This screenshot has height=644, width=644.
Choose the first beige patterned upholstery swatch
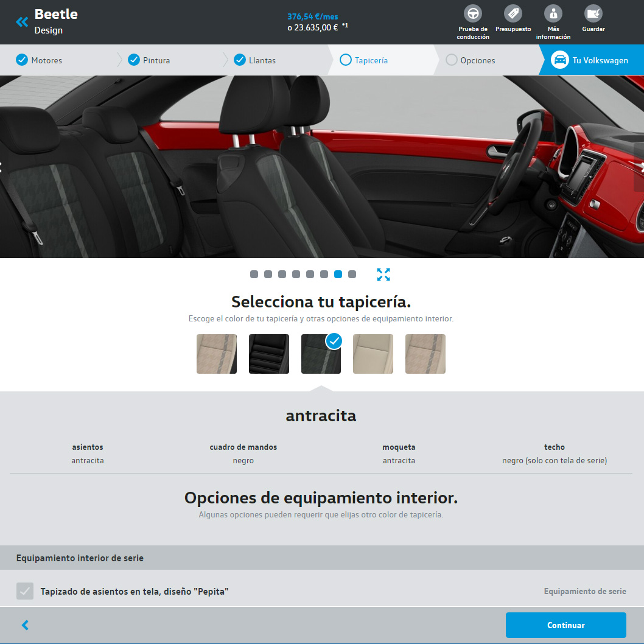217,354
